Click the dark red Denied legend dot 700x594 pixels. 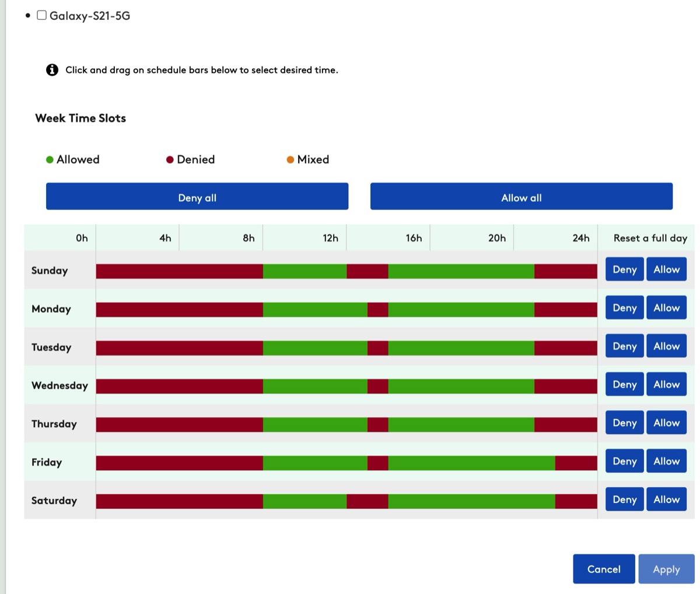170,160
